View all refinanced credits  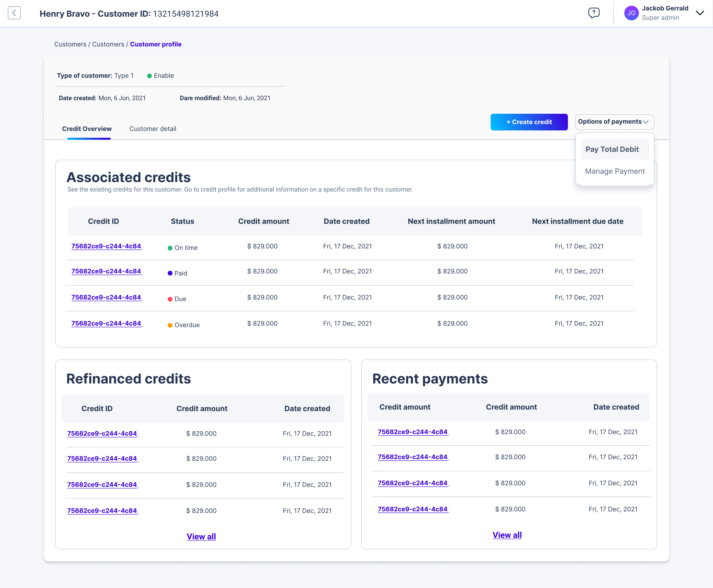pyautogui.click(x=201, y=537)
